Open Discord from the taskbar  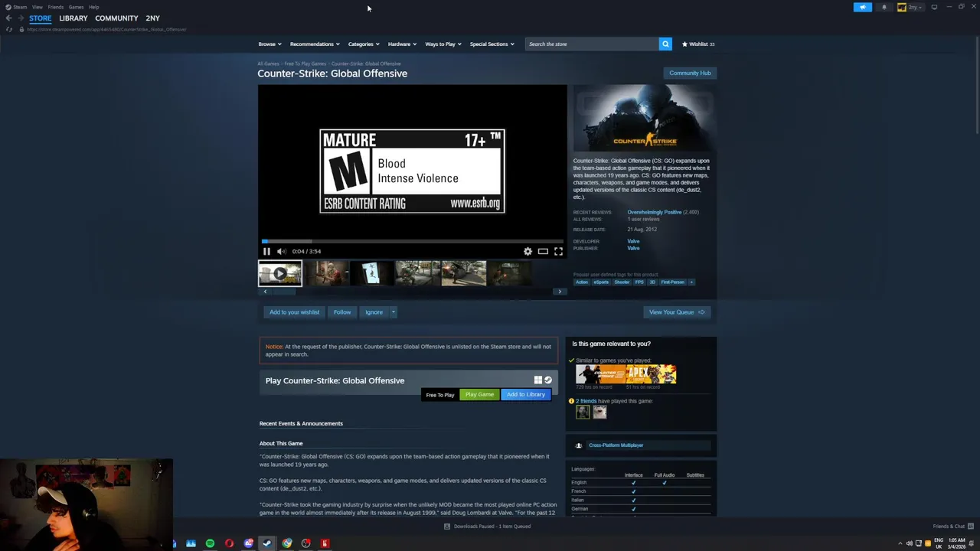click(x=248, y=543)
